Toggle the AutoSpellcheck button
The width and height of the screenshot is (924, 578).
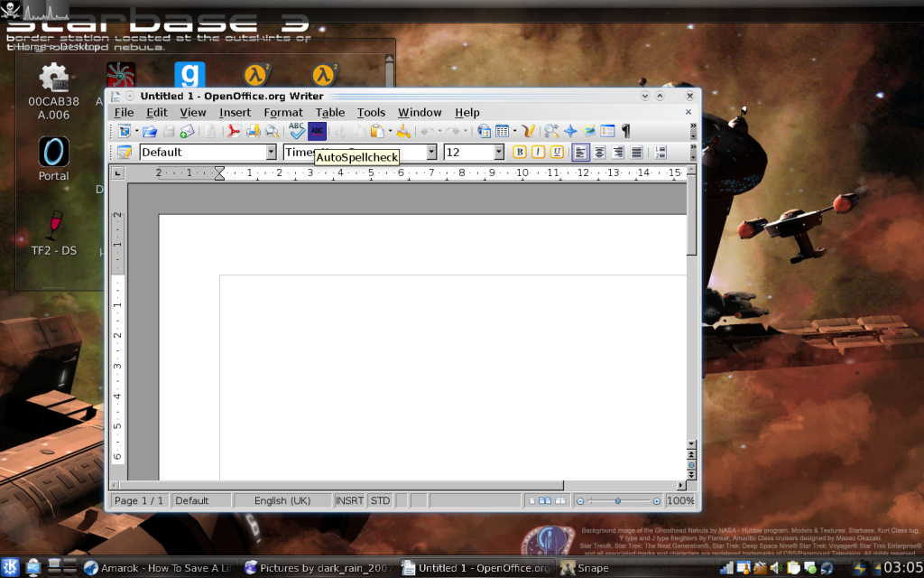[317, 131]
